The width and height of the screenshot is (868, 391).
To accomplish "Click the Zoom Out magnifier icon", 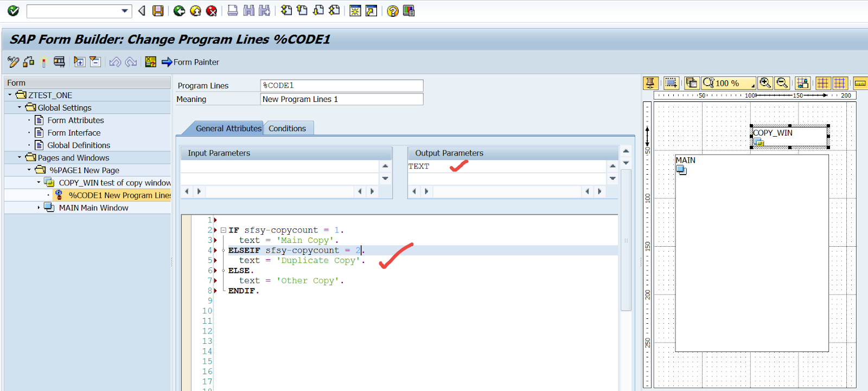I will click(x=782, y=83).
